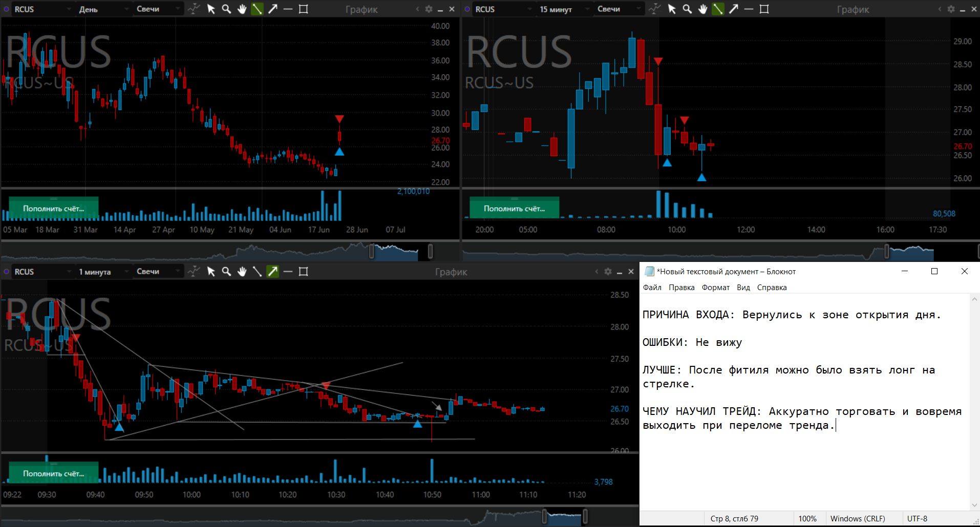Click the Notepad vertical scrollbar down arrow
This screenshot has height=527, width=980.
tap(974, 506)
